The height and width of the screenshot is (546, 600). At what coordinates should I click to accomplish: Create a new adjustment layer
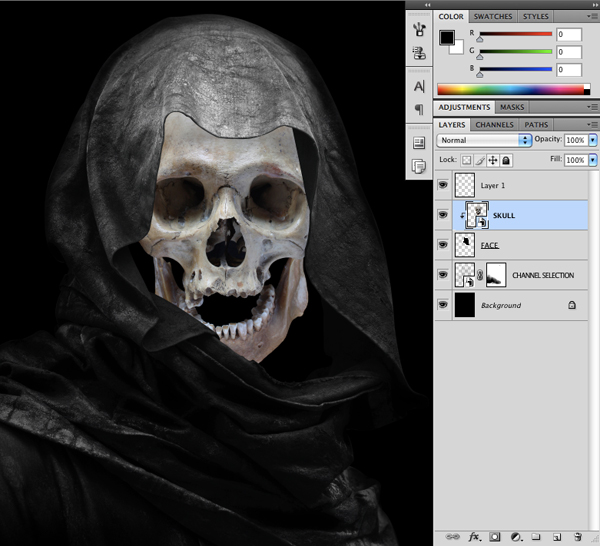515,537
